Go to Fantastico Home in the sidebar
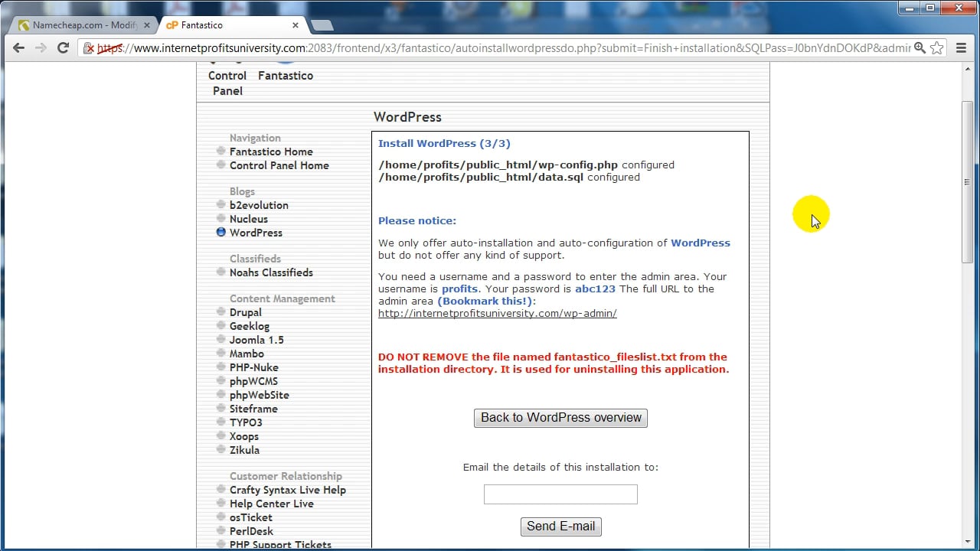The width and height of the screenshot is (980, 551). (x=271, y=152)
